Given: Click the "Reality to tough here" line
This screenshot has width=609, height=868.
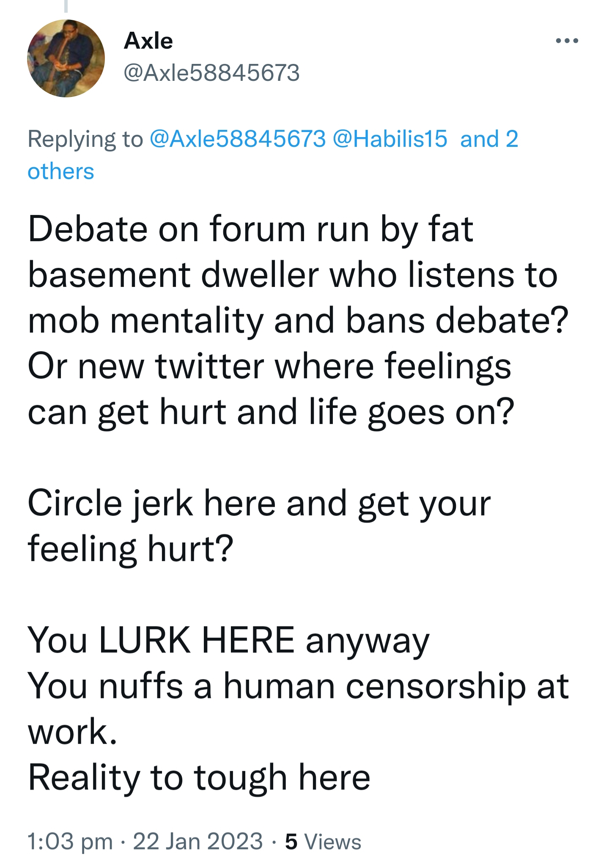Looking at the screenshot, I should click(x=199, y=777).
